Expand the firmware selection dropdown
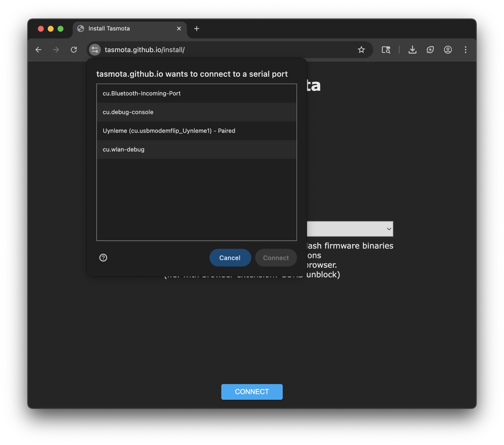Image resolution: width=504 pixels, height=445 pixels. (350, 229)
